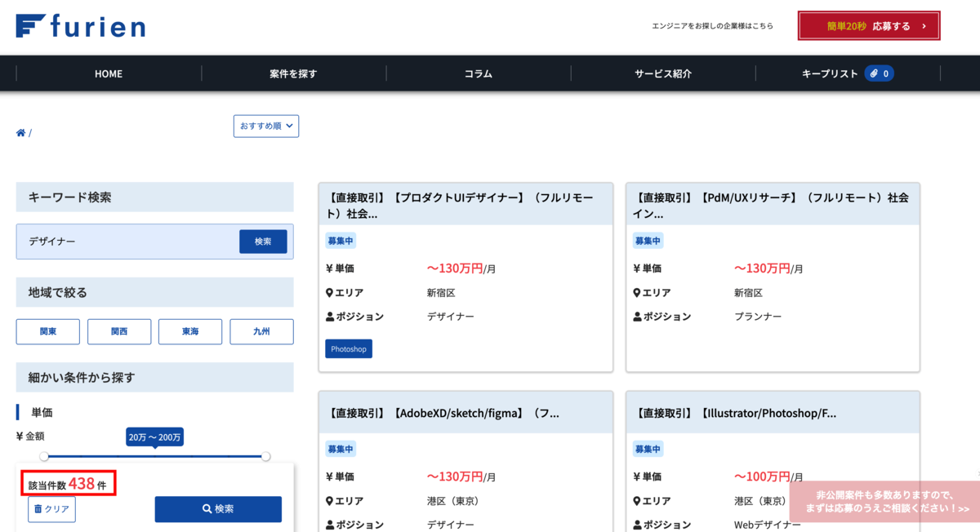This screenshot has width=980, height=532.
Task: Filter by 関東 region
Action: (48, 332)
